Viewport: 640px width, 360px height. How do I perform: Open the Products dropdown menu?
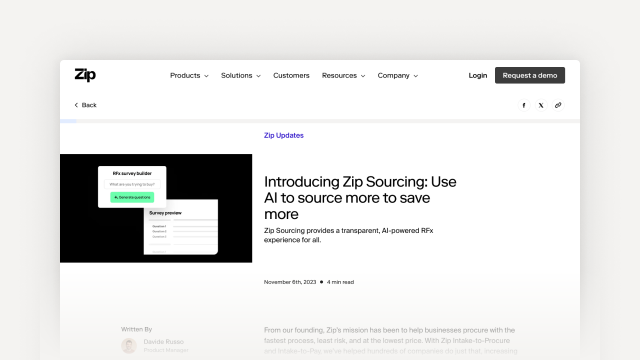189,76
